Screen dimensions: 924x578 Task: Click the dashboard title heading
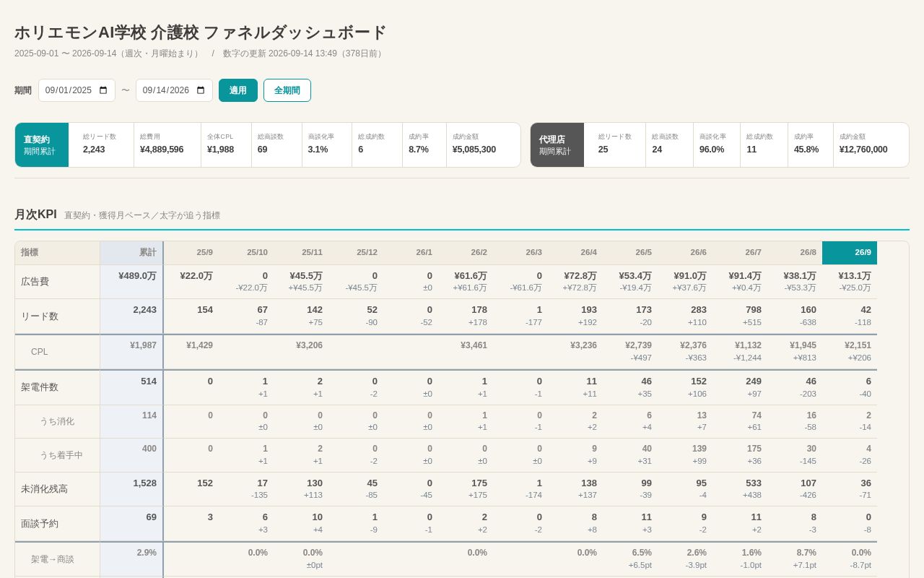tap(201, 33)
